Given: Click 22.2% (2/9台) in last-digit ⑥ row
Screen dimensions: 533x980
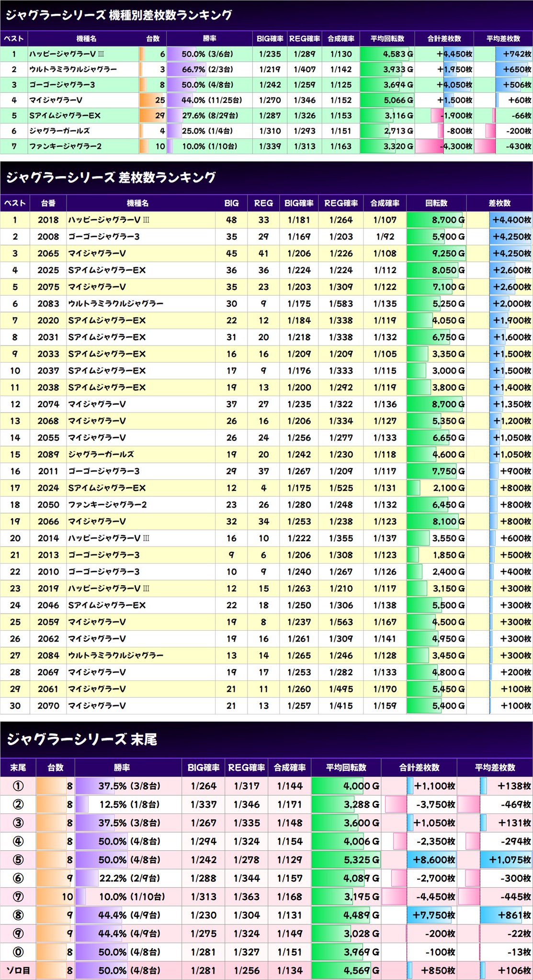Looking at the screenshot, I should (x=130, y=878).
